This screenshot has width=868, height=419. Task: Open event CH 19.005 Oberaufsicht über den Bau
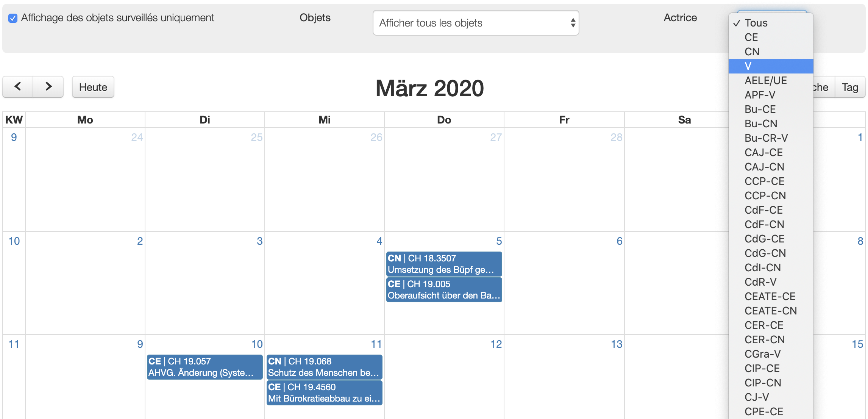coord(444,290)
